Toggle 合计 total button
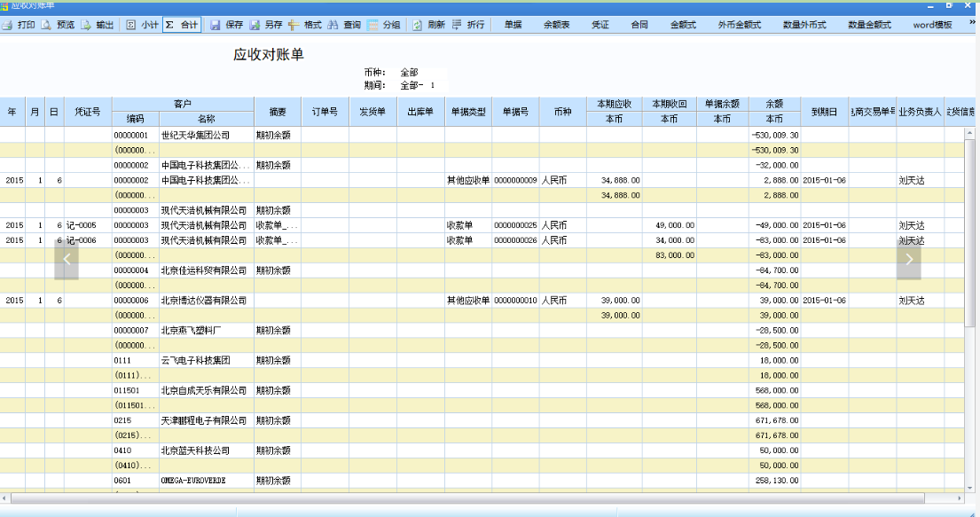980x517 pixels. [x=181, y=25]
